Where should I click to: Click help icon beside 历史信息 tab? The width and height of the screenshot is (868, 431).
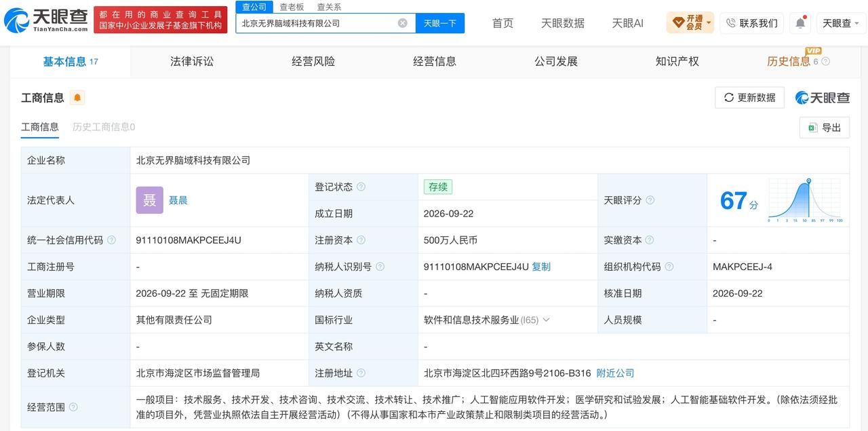point(825,62)
